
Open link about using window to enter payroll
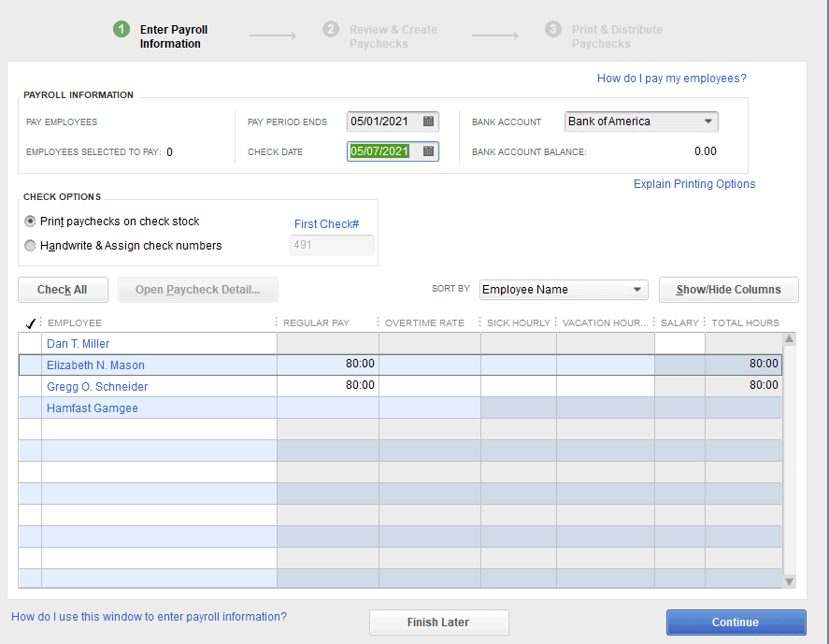[x=150, y=617]
